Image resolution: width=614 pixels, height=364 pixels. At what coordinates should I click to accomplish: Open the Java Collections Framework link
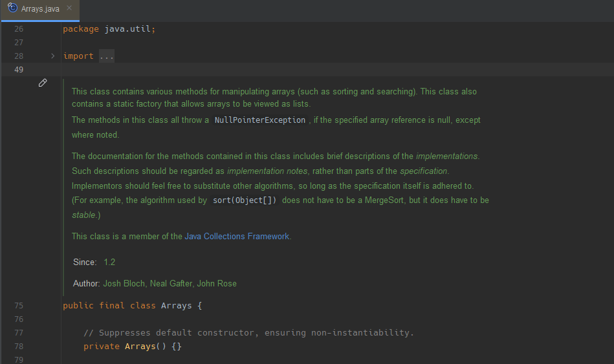point(237,237)
